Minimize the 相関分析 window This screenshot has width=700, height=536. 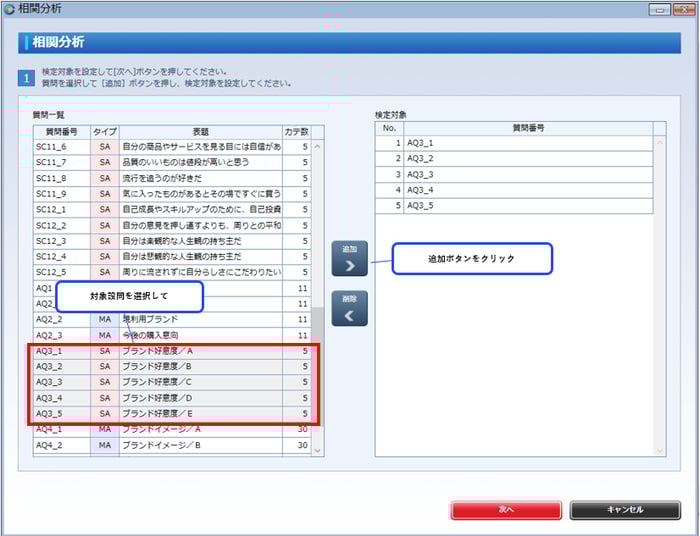pos(659,9)
